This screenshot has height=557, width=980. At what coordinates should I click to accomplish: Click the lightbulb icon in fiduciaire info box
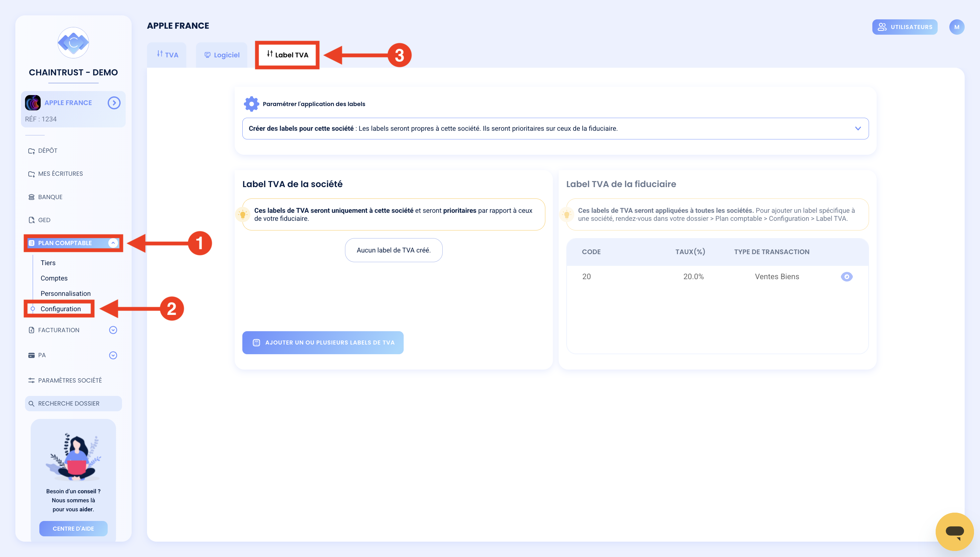click(566, 214)
